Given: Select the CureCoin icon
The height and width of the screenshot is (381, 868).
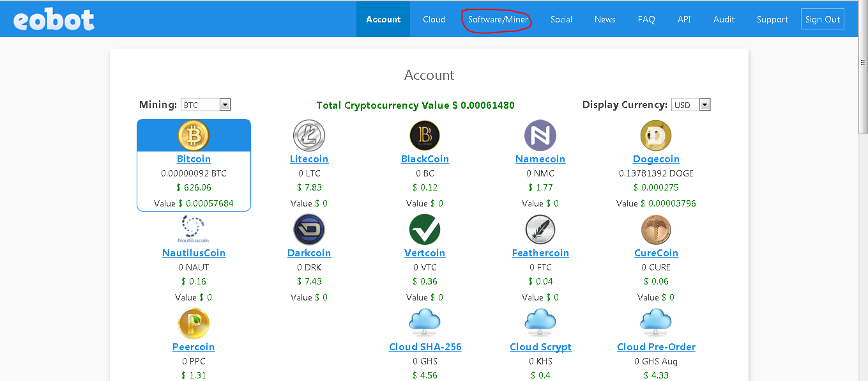Looking at the screenshot, I should (x=656, y=229).
